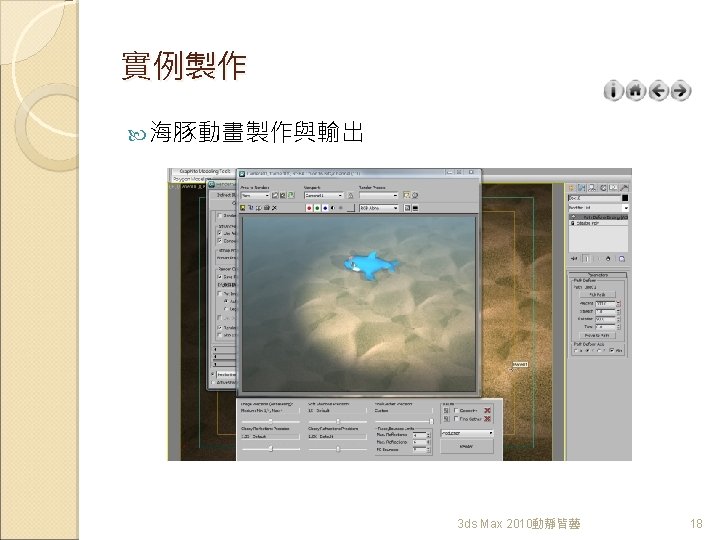Open the RGB Alpha channel dropdown
This screenshot has width=720, height=540.
(379, 208)
